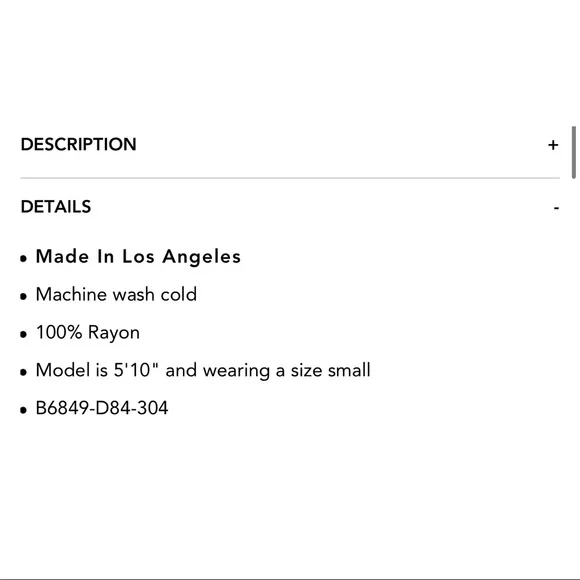Click the bullet before B6849-D84-304
This screenshot has height=580, width=580.
pos(24,410)
